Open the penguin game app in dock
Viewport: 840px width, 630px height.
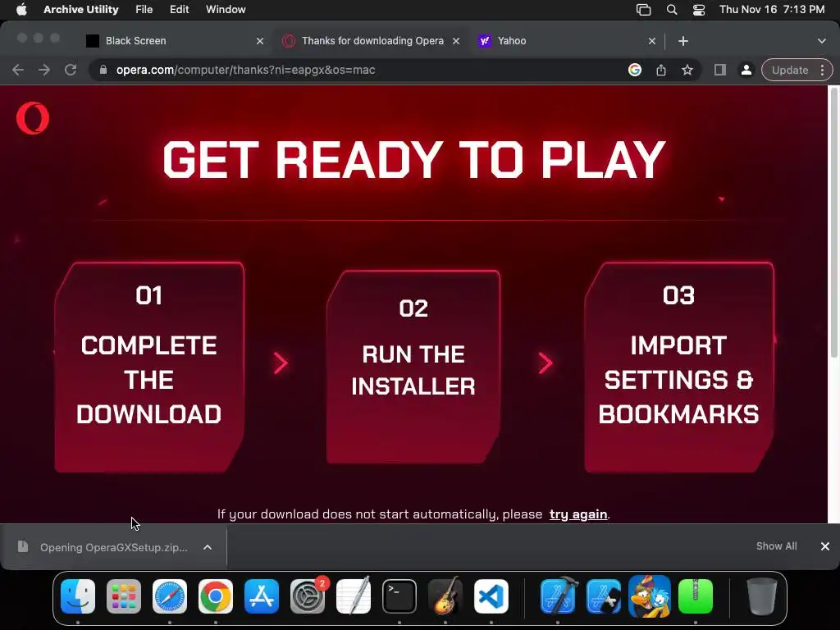click(650, 596)
